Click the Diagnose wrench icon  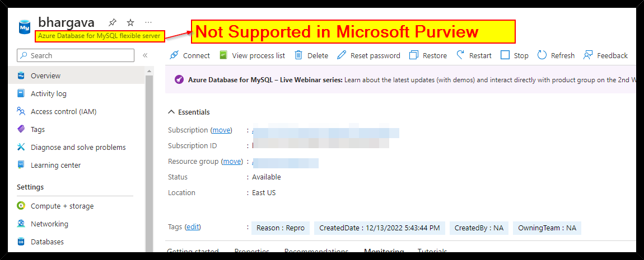[x=21, y=147]
